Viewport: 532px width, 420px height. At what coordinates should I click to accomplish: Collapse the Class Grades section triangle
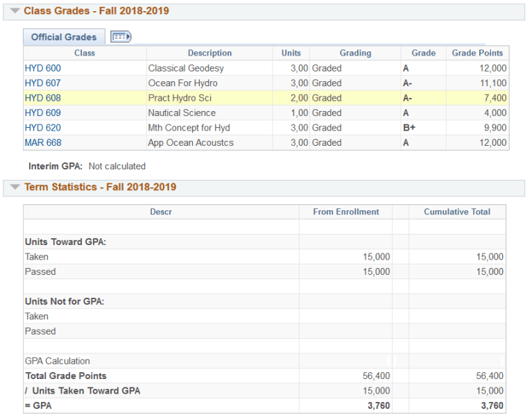point(15,11)
